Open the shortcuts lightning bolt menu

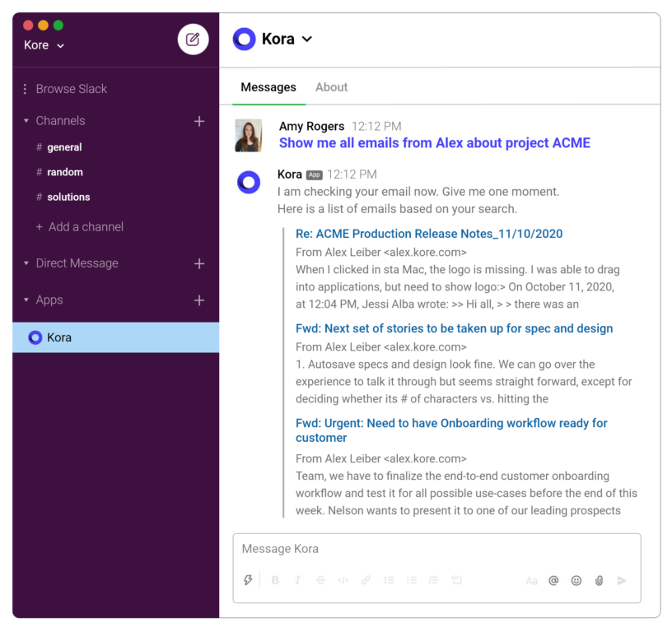pyautogui.click(x=248, y=580)
